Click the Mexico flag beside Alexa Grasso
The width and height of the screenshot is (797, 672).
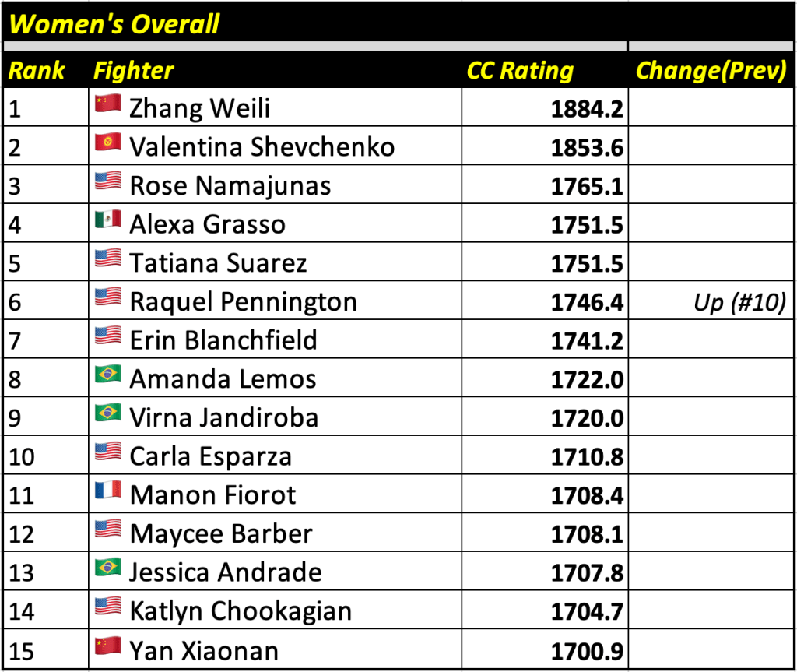pyautogui.click(x=107, y=221)
